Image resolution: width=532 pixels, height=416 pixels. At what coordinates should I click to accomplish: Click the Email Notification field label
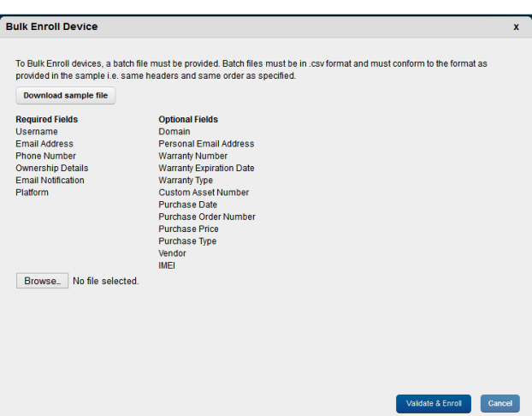coord(50,181)
